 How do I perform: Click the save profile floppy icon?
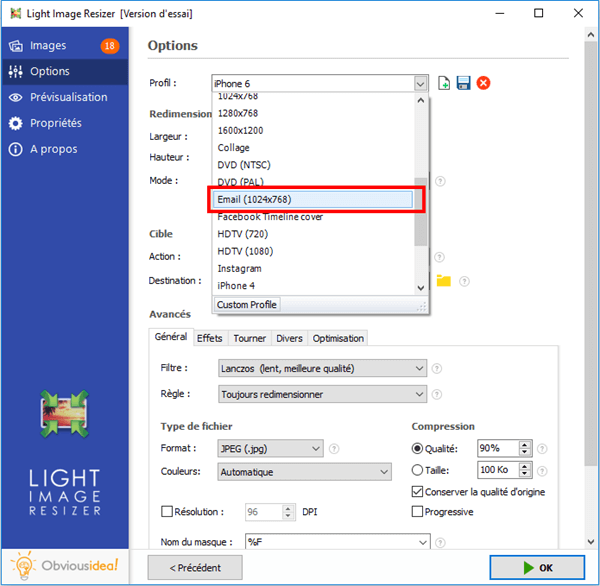click(463, 83)
